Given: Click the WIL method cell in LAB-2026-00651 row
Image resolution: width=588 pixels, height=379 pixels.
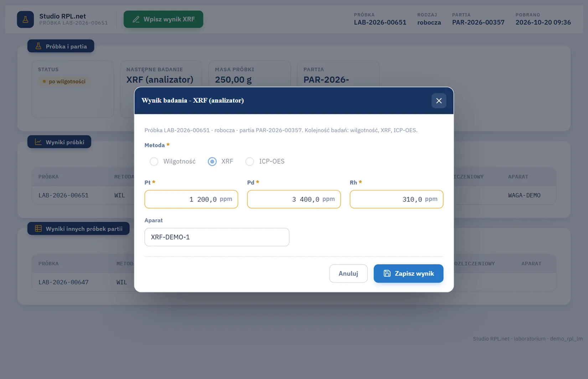Looking at the screenshot, I should pyautogui.click(x=119, y=195).
